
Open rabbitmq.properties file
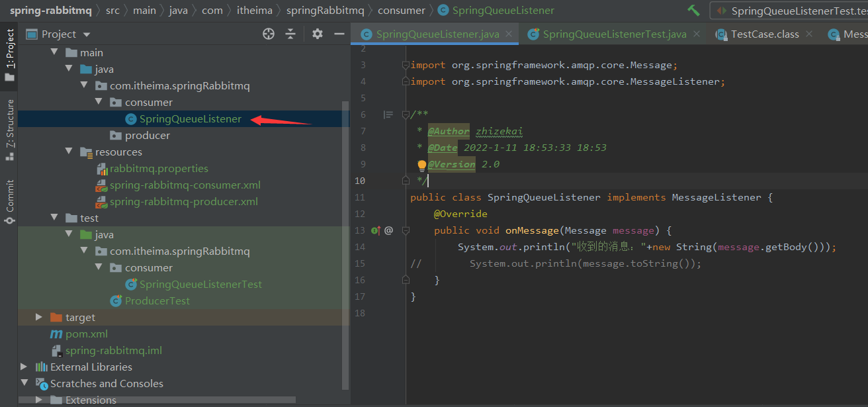point(159,168)
